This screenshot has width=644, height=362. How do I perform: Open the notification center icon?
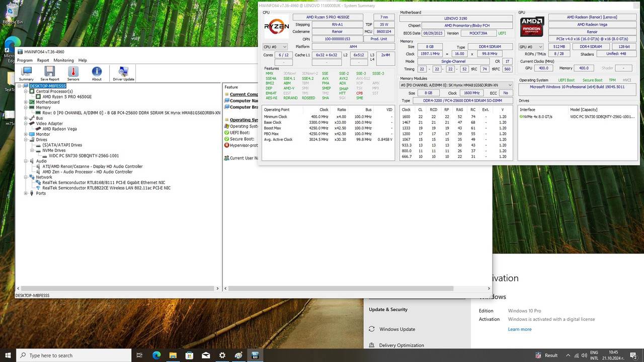[634, 355]
